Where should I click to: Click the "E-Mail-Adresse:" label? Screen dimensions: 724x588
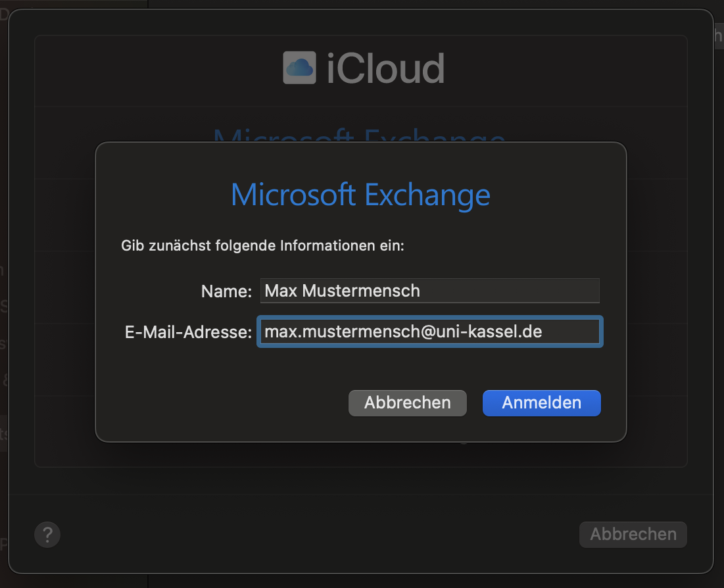(x=188, y=332)
